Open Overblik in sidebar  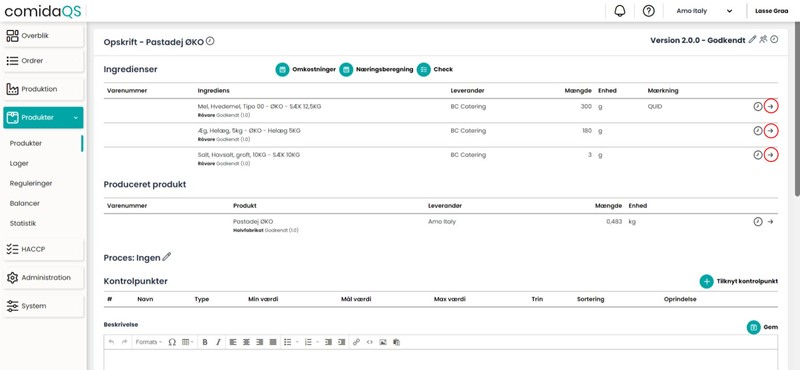43,36
